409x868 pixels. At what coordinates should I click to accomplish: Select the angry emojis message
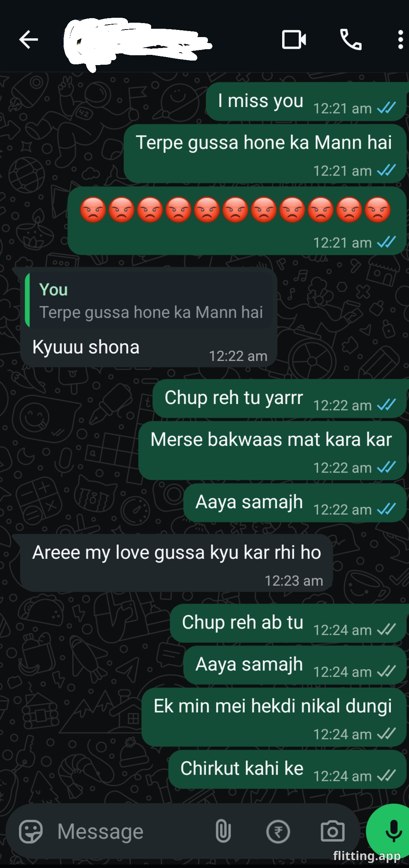(237, 220)
